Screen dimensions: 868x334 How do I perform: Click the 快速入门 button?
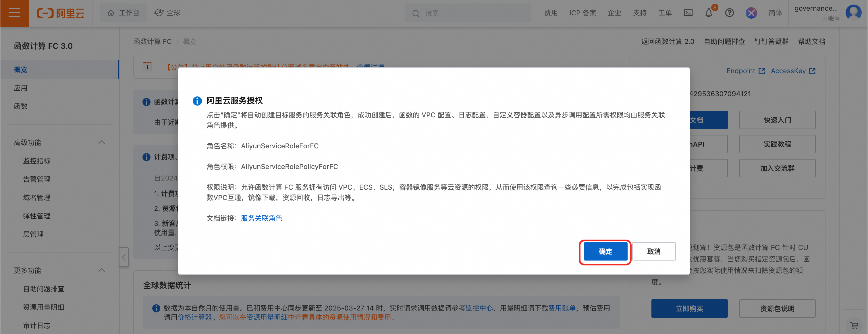pos(777,120)
